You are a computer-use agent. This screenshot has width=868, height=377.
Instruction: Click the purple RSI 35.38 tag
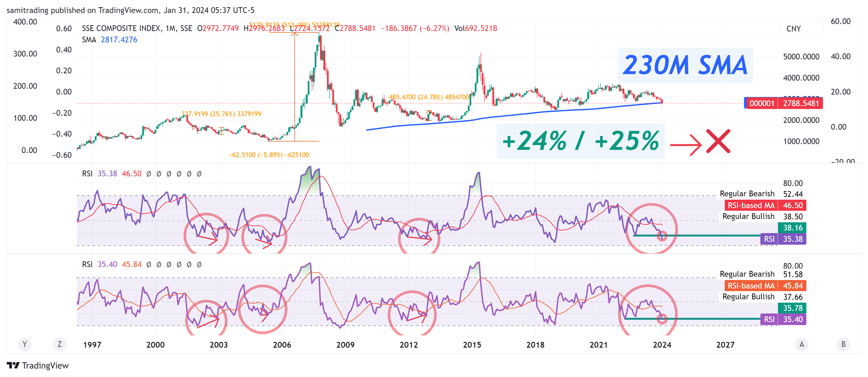tap(783, 239)
